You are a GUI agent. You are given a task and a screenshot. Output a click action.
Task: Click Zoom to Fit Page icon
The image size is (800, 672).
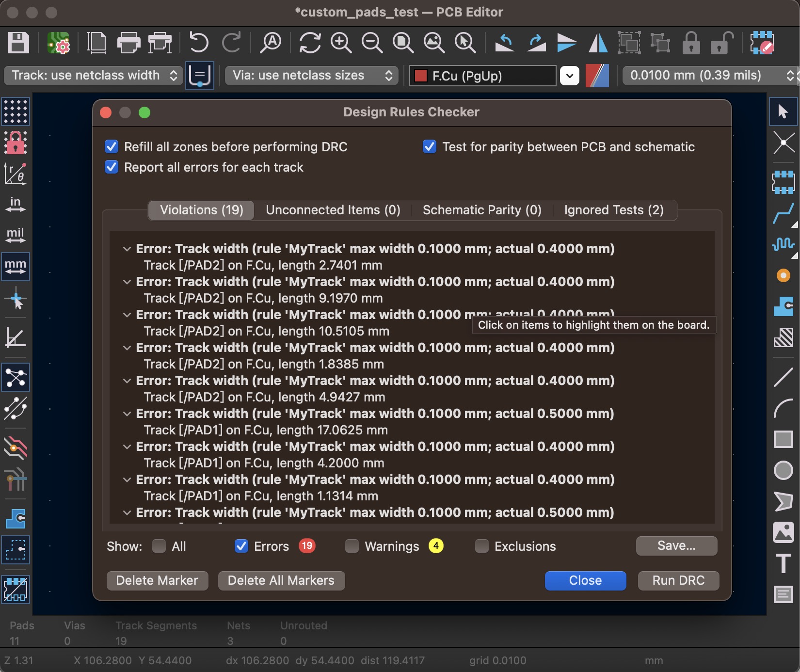403,43
